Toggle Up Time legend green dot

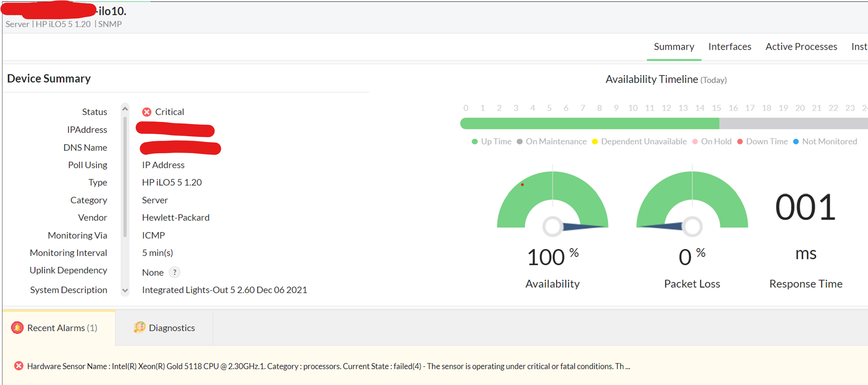click(475, 142)
